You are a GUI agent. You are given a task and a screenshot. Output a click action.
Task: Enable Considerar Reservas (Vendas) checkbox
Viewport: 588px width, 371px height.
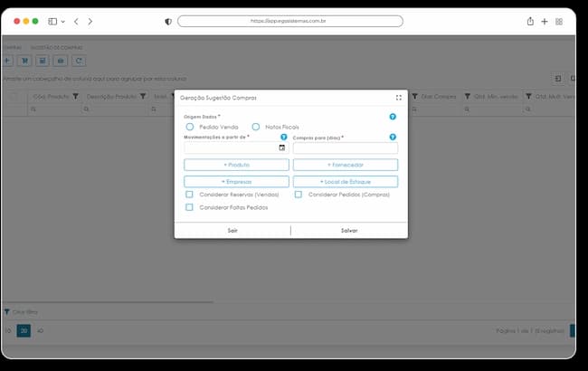(189, 195)
